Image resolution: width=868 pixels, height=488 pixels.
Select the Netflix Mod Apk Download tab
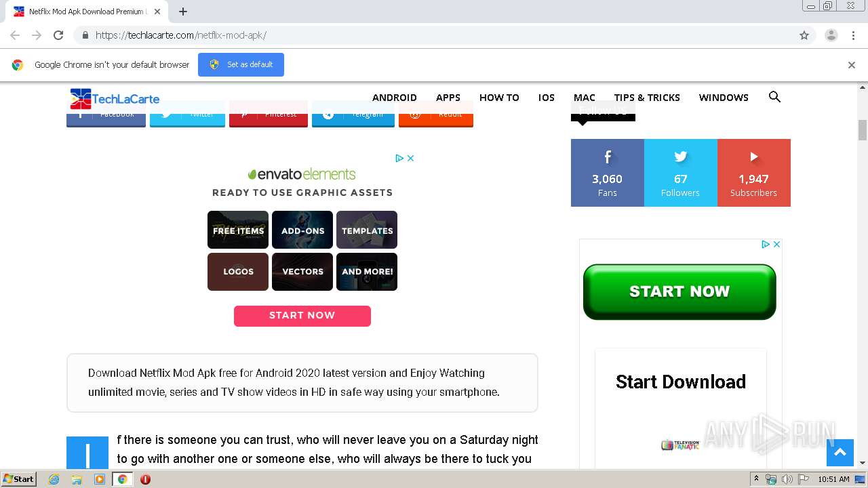[x=86, y=12]
